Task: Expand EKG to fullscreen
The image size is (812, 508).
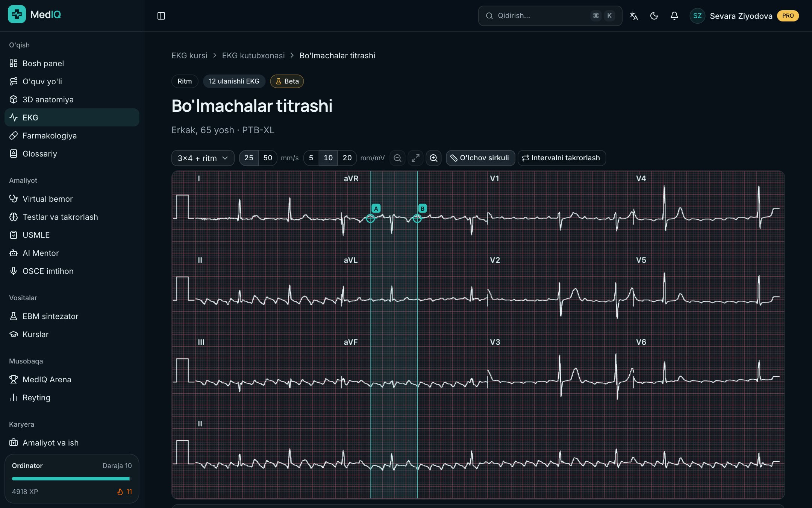Action: 415,158
